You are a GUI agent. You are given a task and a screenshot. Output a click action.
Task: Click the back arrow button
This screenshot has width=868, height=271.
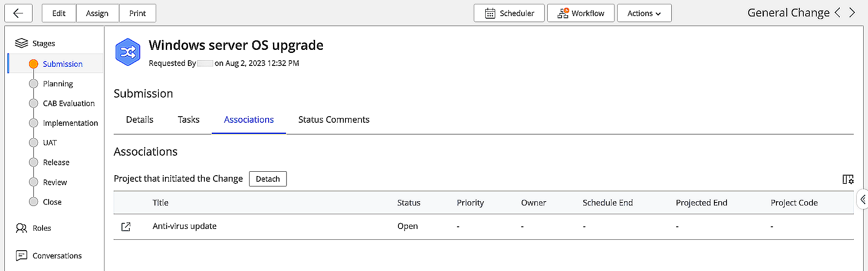(18, 13)
